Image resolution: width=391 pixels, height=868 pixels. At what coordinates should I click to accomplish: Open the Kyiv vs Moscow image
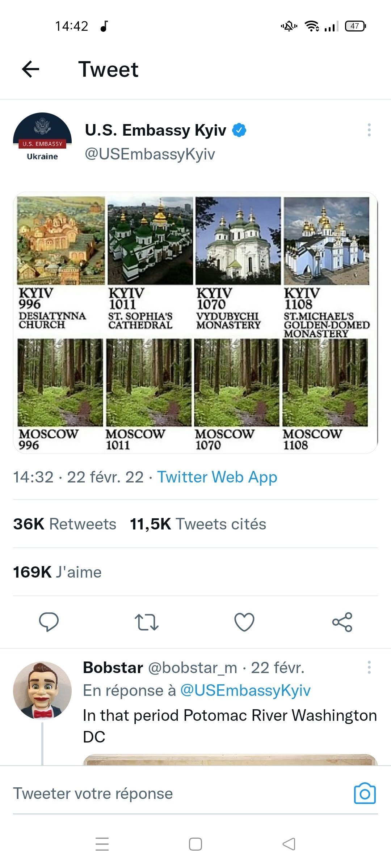coord(195,323)
